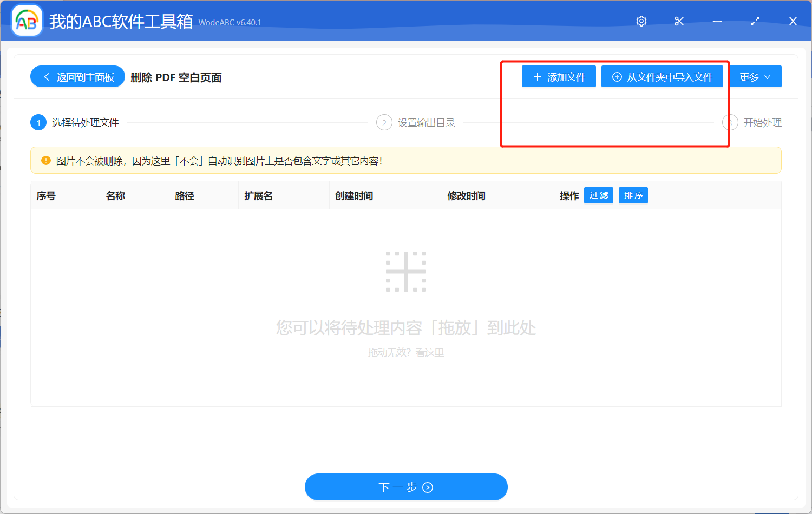Click the 过滤 filter button

pos(598,195)
